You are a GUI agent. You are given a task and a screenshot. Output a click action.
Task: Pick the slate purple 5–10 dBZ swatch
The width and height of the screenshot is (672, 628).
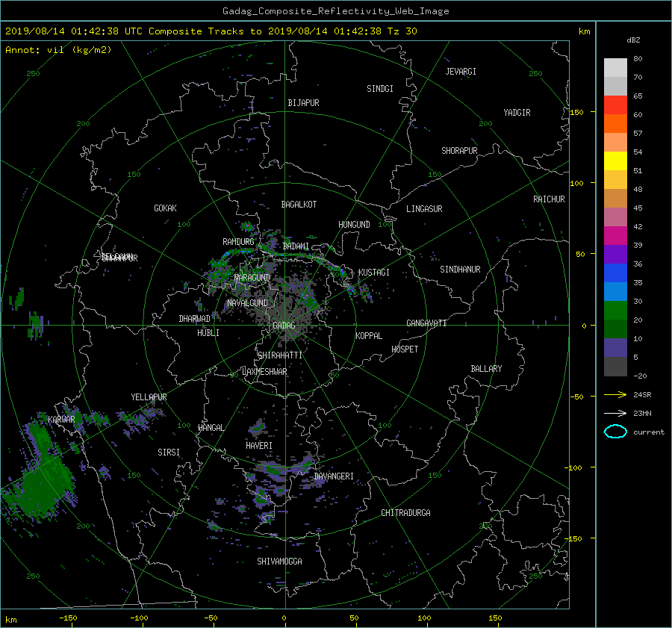click(x=615, y=348)
